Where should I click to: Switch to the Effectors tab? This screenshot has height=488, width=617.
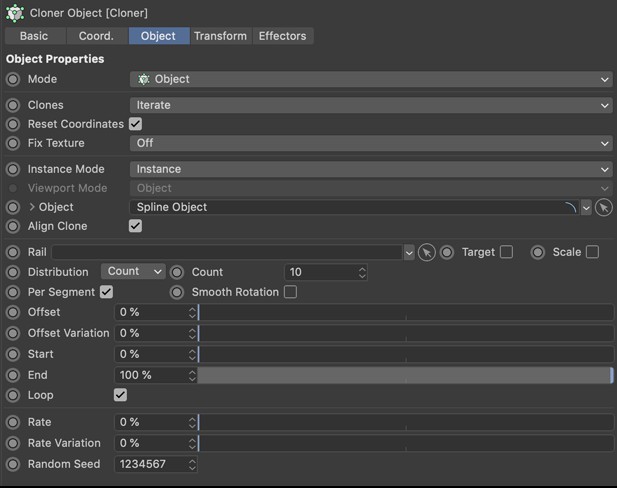282,36
